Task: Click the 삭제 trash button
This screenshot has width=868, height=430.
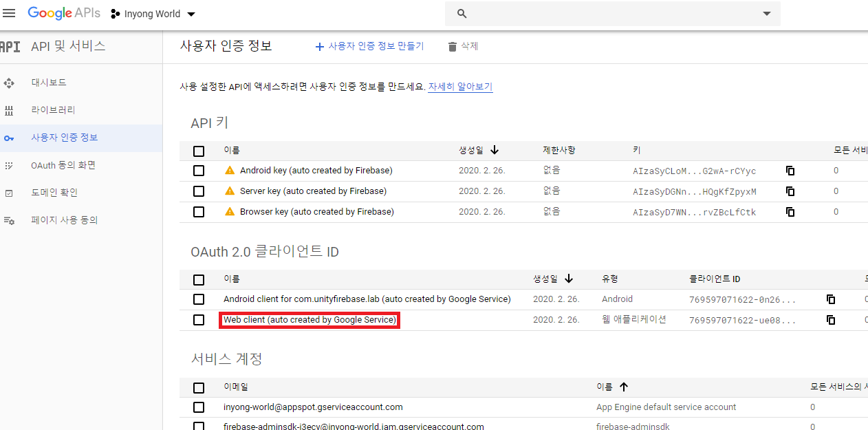Action: point(463,46)
